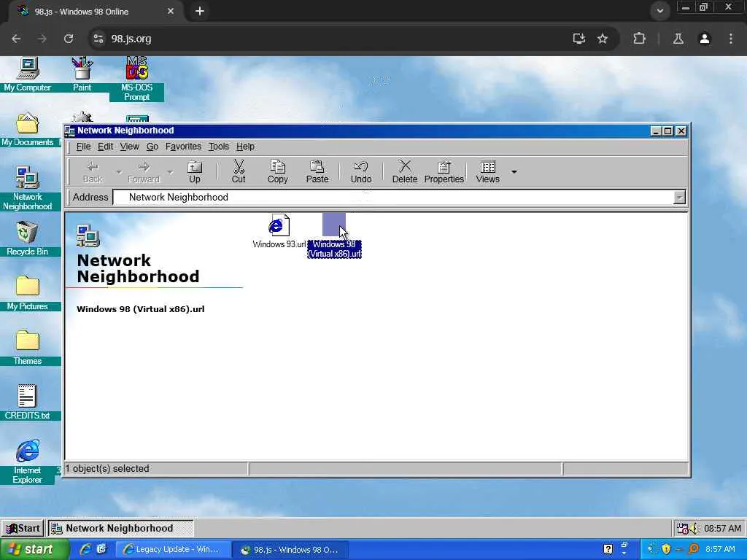The height and width of the screenshot is (560, 747).
Task: Click the install app icon in the address bar
Action: click(578, 39)
